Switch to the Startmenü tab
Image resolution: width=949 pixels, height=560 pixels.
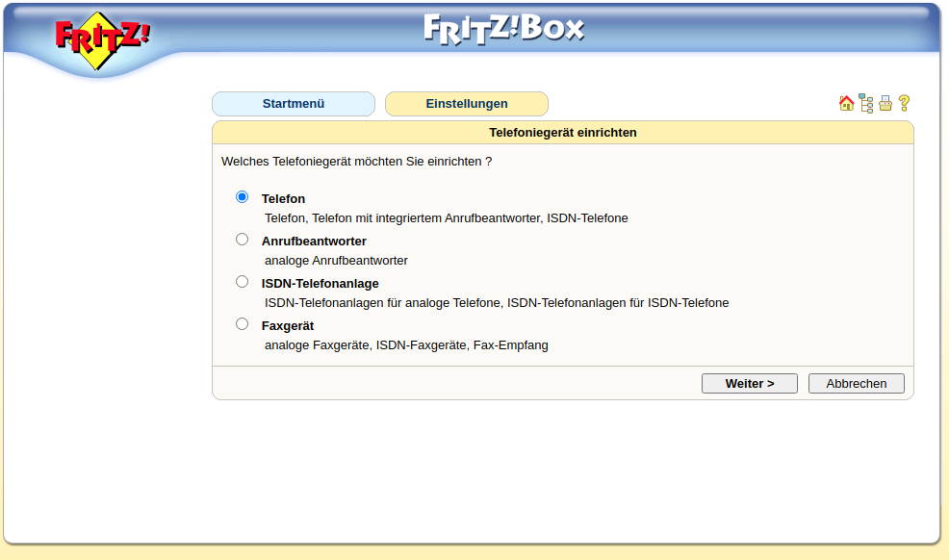294,104
